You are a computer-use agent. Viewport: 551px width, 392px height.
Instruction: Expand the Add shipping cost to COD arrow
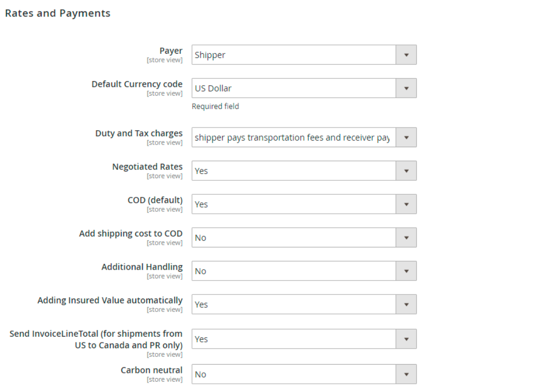point(406,238)
